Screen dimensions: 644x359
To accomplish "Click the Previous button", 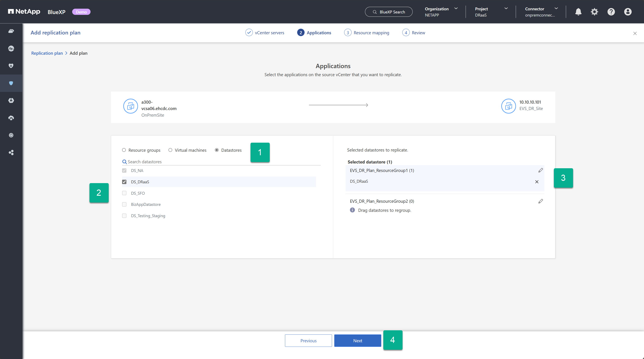I will (308, 340).
